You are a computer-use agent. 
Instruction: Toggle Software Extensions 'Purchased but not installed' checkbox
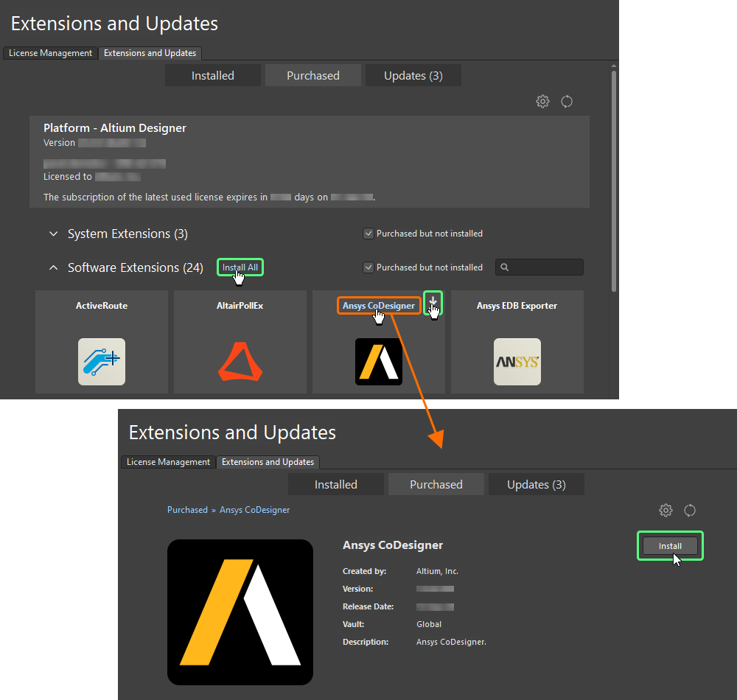pos(368,267)
